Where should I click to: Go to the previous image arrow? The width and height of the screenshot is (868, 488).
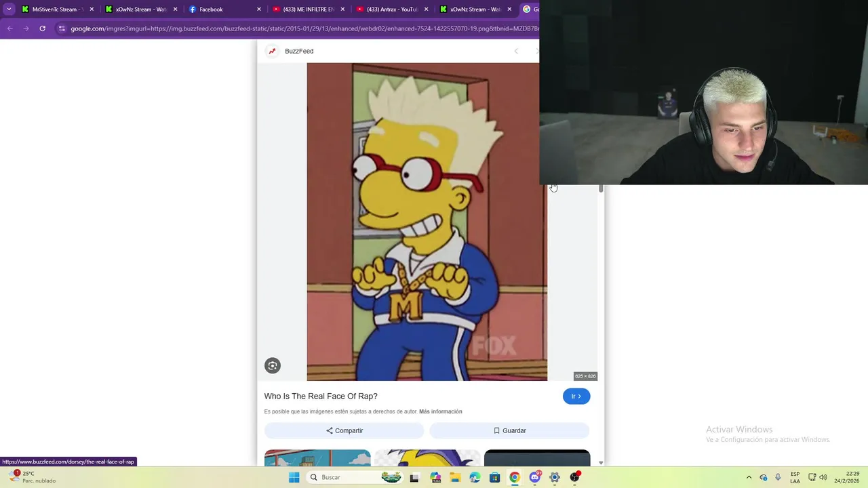coord(516,51)
